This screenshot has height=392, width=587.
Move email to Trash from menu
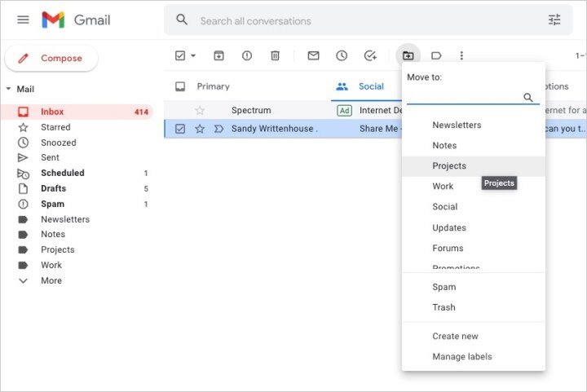[473, 307]
